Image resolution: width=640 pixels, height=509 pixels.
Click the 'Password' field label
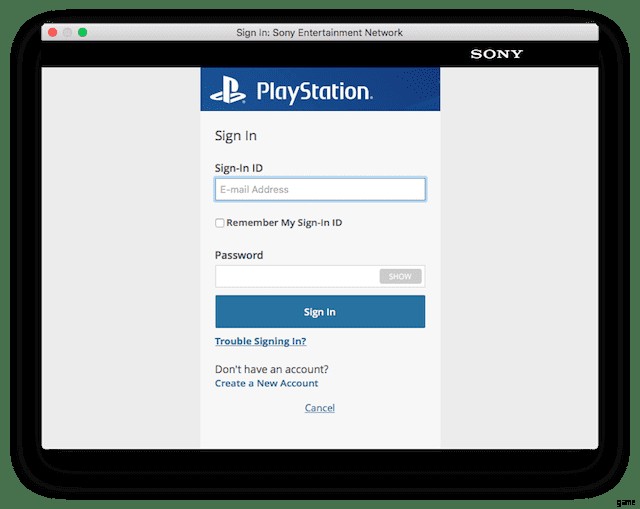click(x=239, y=255)
